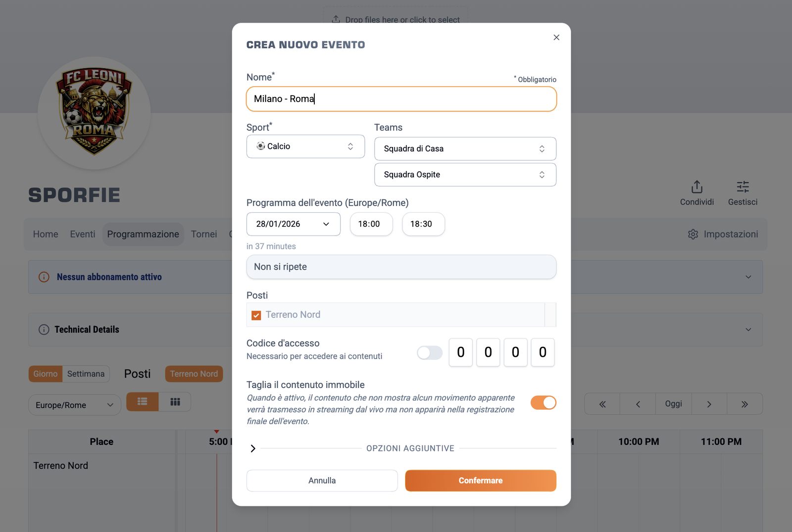Image resolution: width=792 pixels, height=532 pixels.
Task: Click the Annulla button
Action: (322, 481)
